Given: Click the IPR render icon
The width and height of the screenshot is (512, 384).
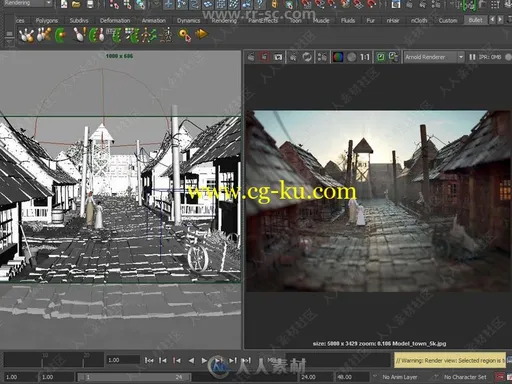Looking at the screenshot, I should pyautogui.click(x=293, y=57).
